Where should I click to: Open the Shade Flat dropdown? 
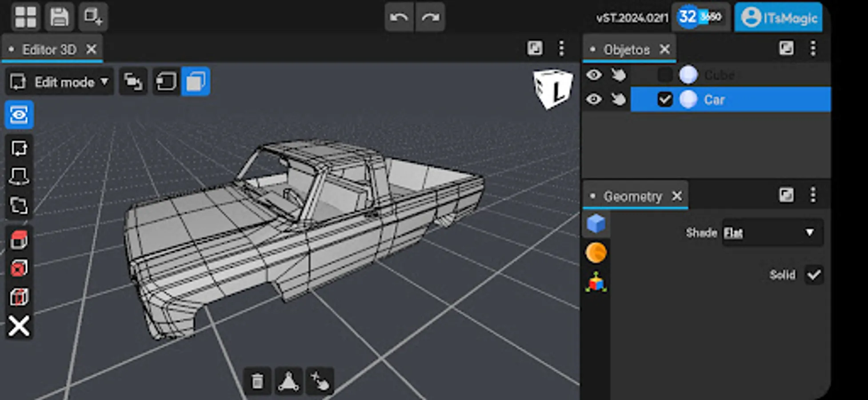772,232
